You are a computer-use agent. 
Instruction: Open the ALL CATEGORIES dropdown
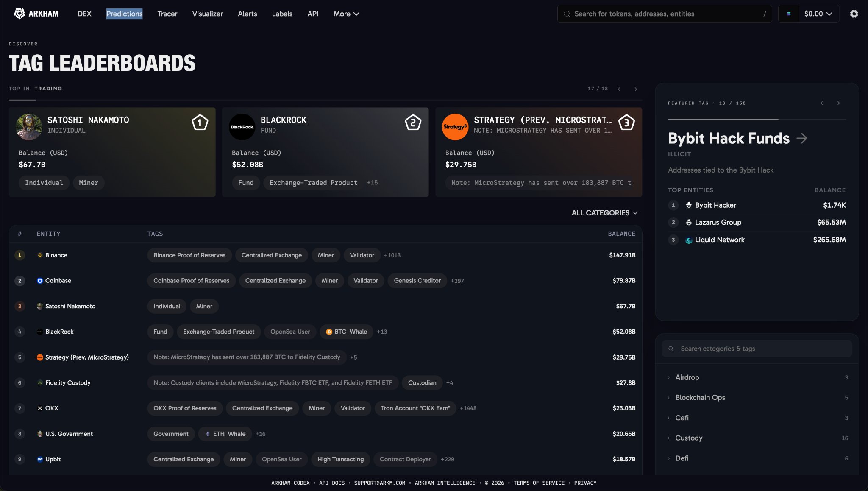[604, 213]
